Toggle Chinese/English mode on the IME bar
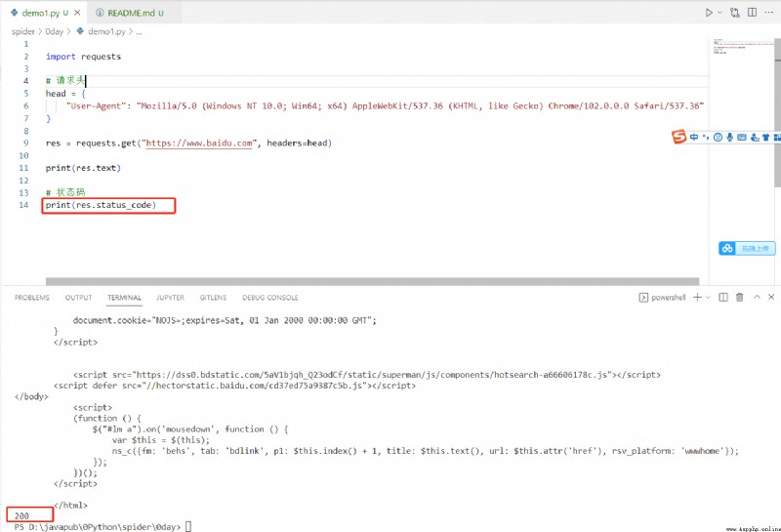 pos(694,137)
